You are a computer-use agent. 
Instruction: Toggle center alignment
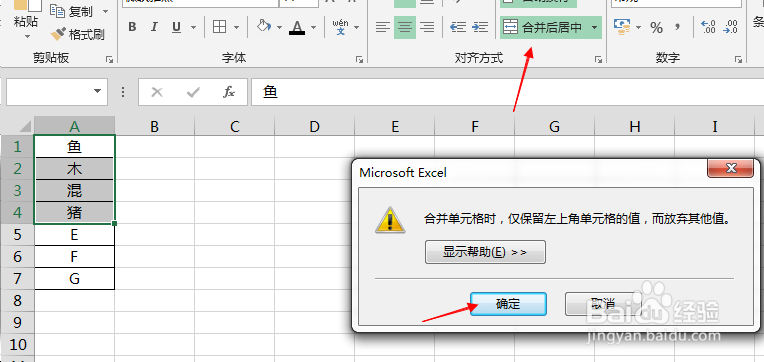point(405,27)
